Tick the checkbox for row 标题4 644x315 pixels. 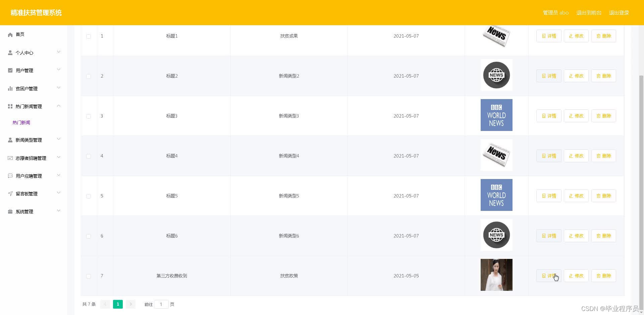pyautogui.click(x=89, y=156)
